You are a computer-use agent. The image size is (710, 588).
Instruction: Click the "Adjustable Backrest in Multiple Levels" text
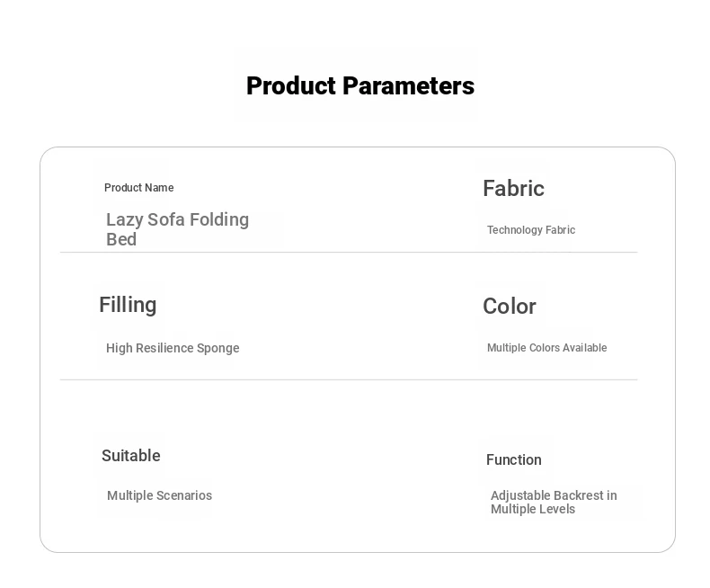click(x=554, y=502)
